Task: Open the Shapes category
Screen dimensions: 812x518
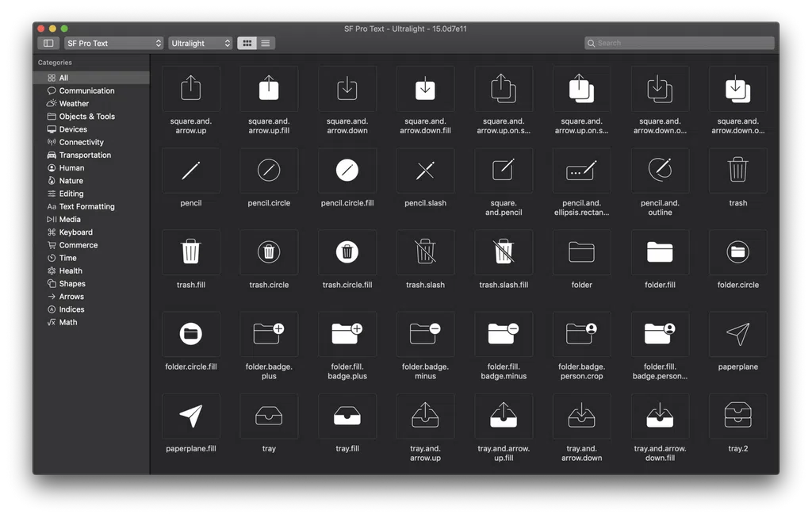Action: point(91,284)
